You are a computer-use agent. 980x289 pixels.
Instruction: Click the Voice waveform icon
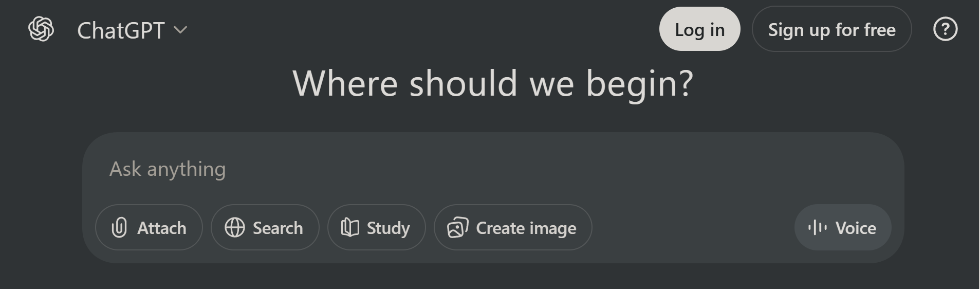[x=817, y=227]
